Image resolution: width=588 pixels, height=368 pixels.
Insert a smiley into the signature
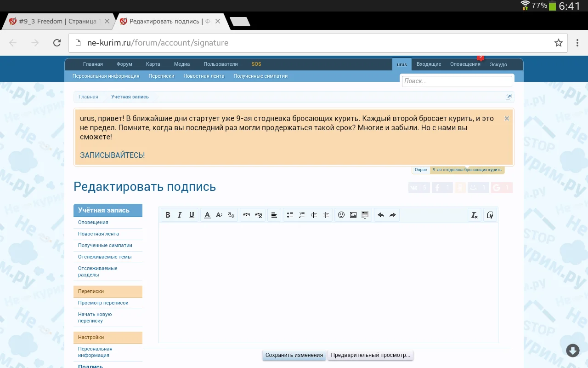tap(341, 214)
